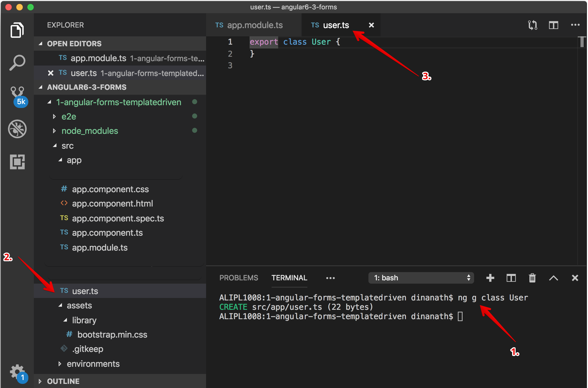Open changes compare icon in editor toolbar

pos(532,25)
